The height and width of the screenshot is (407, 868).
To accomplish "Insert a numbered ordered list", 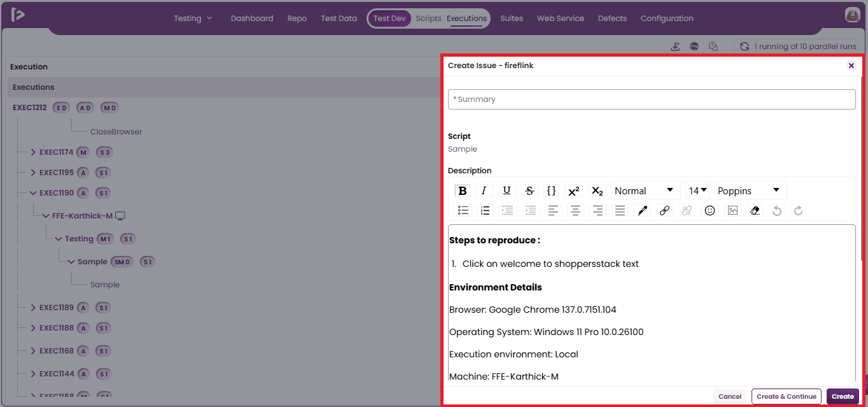I will (485, 210).
